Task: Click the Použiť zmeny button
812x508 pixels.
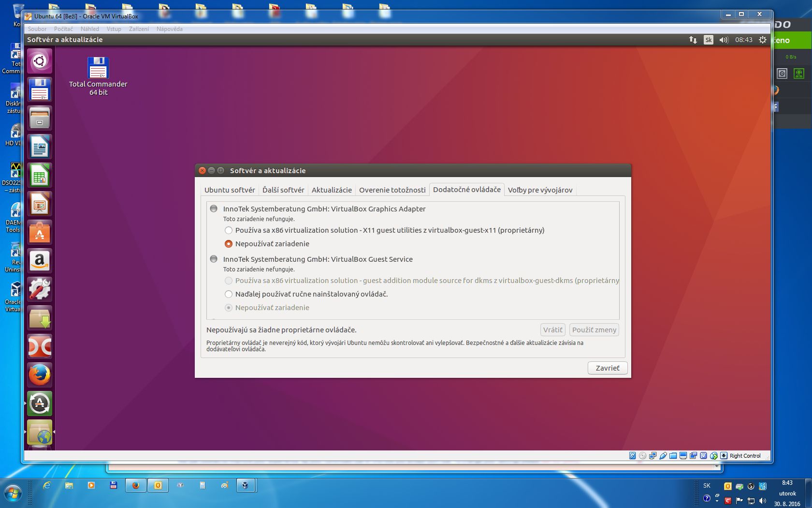Action: [594, 330]
